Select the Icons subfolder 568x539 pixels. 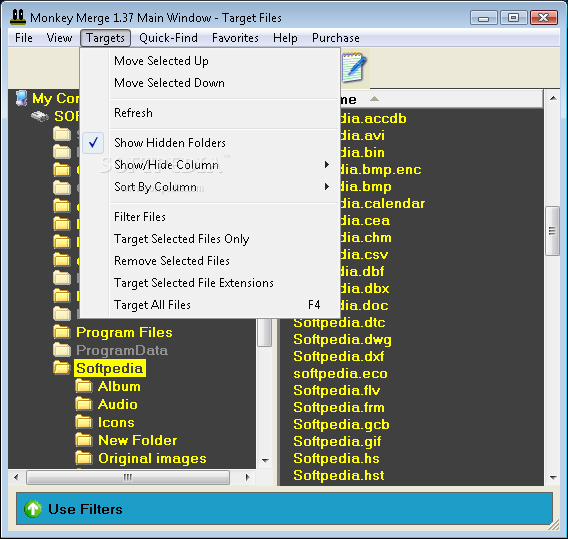[x=116, y=422]
